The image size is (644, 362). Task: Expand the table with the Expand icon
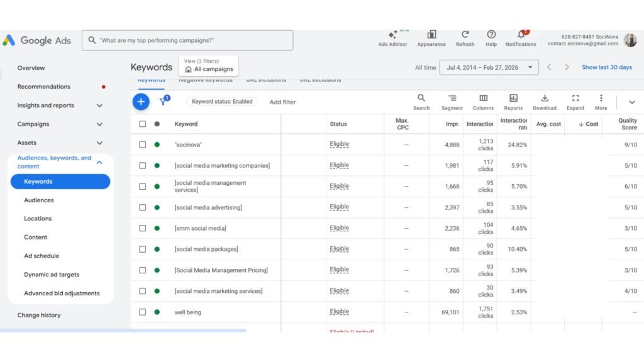575,101
